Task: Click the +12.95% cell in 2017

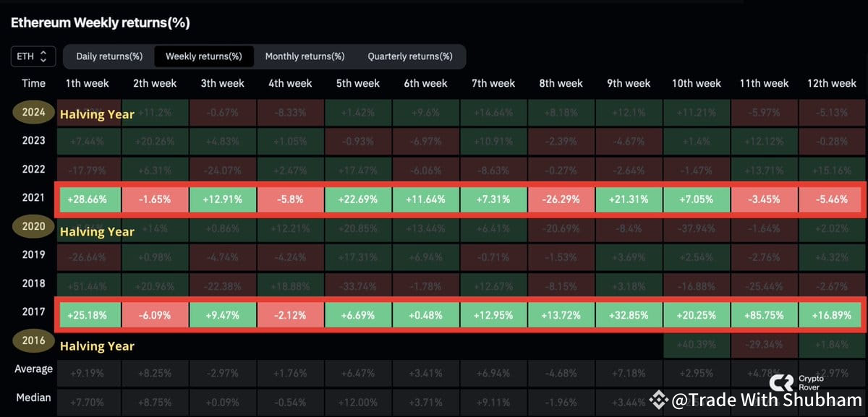Action: point(493,316)
